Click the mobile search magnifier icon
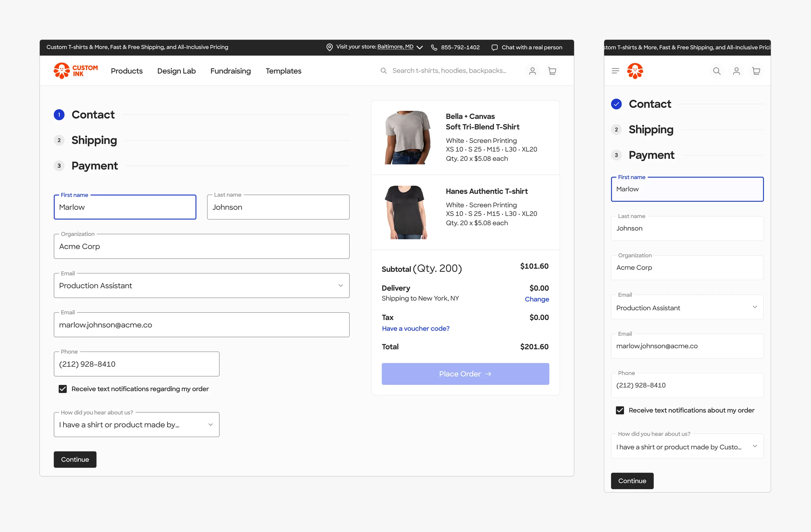The width and height of the screenshot is (811, 532). [x=717, y=71]
